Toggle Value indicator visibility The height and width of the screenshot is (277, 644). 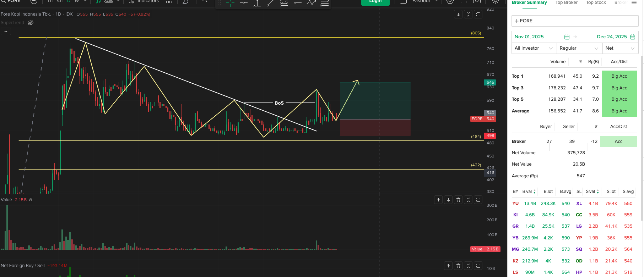click(x=31, y=200)
